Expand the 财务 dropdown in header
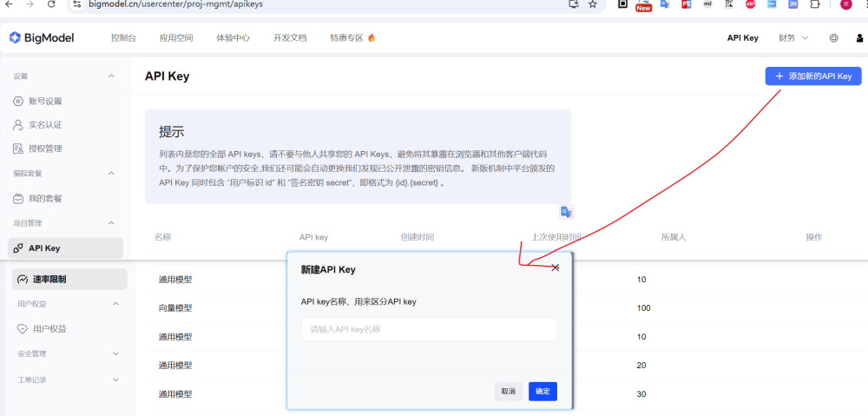 point(792,38)
